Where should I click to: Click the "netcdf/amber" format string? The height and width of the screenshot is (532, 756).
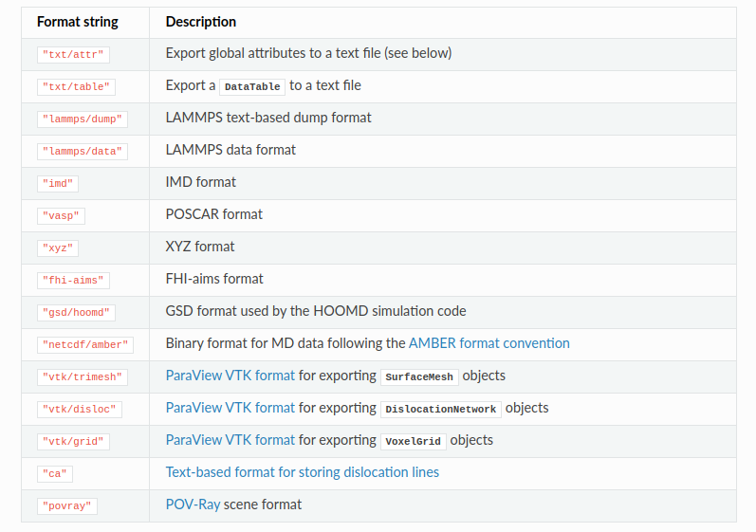pyautogui.click(x=85, y=344)
